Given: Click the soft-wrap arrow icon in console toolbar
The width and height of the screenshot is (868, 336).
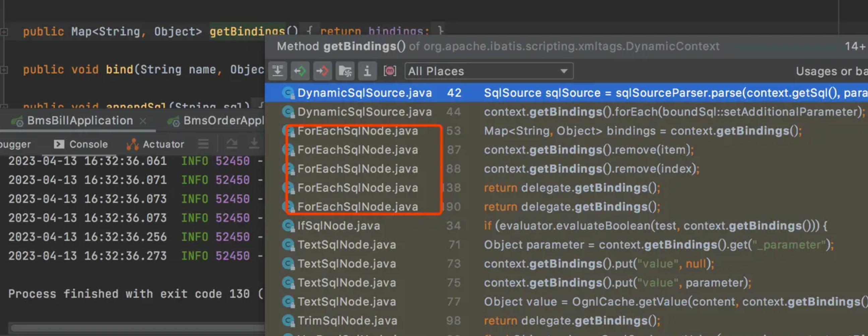Looking at the screenshot, I should coord(232,144).
